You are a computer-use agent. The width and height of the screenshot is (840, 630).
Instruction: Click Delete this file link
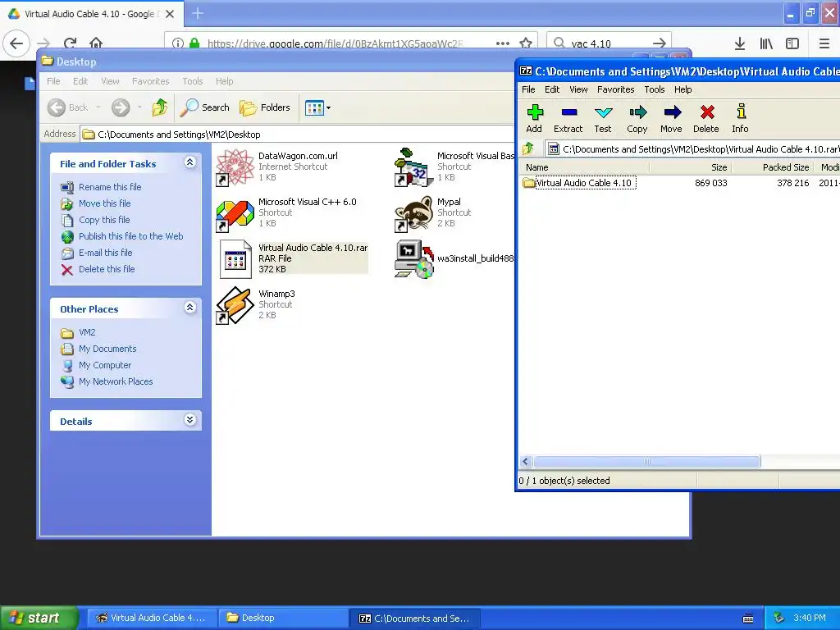(x=107, y=269)
